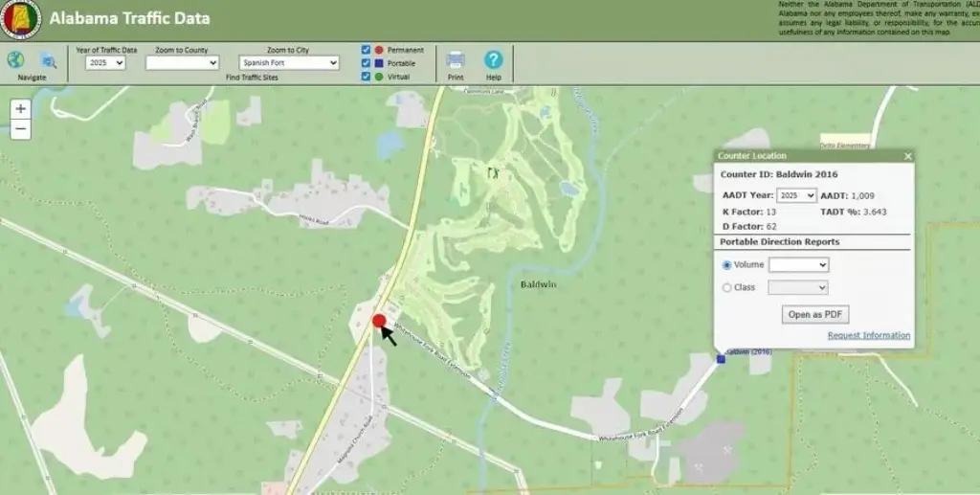Image resolution: width=980 pixels, height=495 pixels.
Task: Click the Portable legend label
Action: pyautogui.click(x=401, y=63)
